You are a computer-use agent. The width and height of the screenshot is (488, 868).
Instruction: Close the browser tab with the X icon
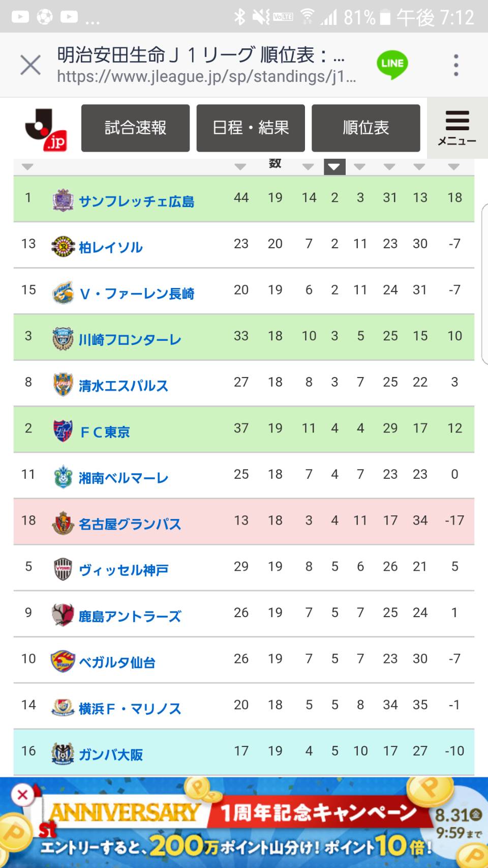30,65
